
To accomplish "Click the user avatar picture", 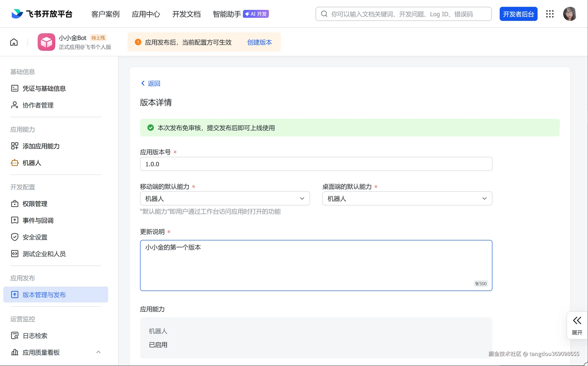I will pos(569,14).
